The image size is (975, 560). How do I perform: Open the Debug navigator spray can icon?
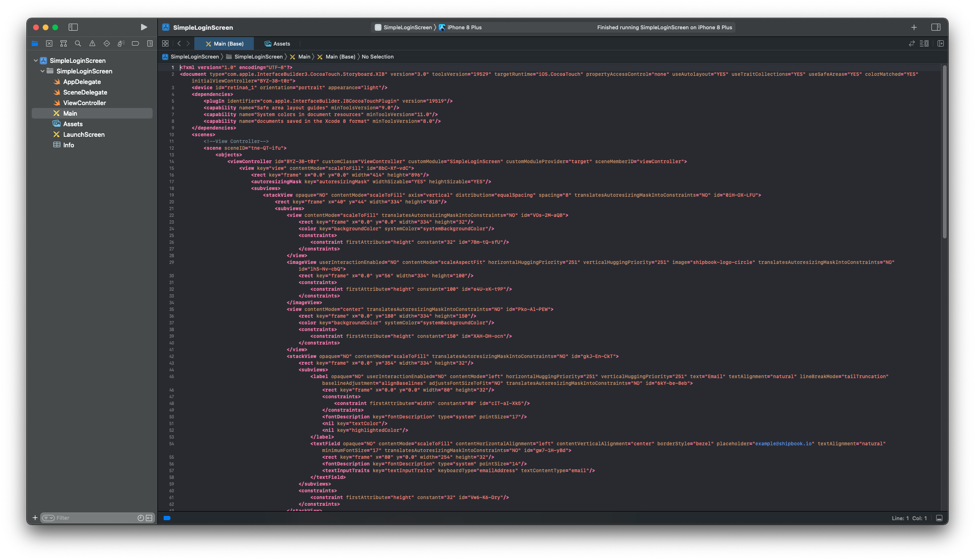(x=121, y=43)
